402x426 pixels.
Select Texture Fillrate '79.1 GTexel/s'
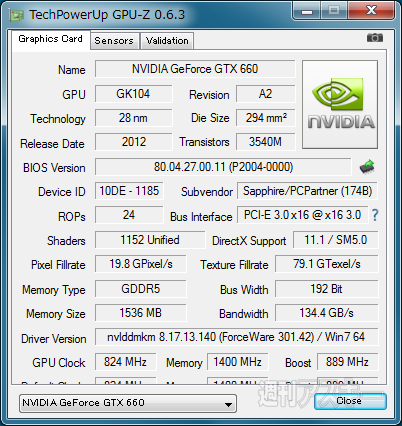pyautogui.click(x=327, y=264)
